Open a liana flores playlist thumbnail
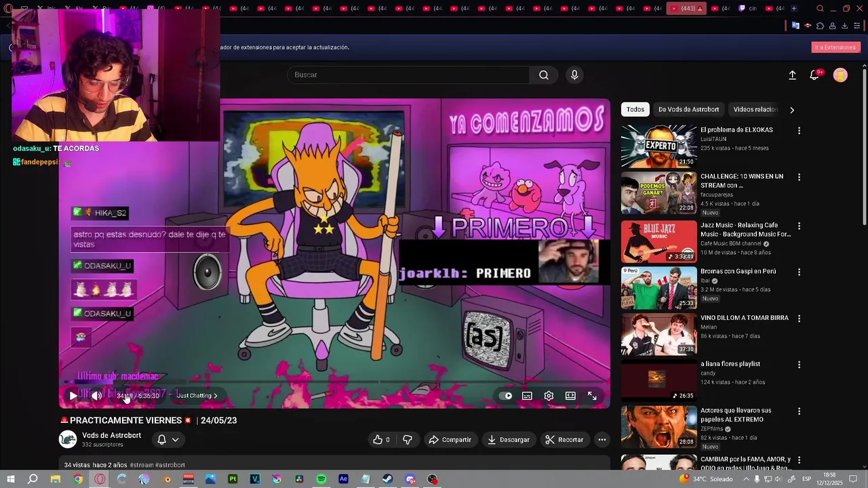The width and height of the screenshot is (868, 488). point(658,380)
